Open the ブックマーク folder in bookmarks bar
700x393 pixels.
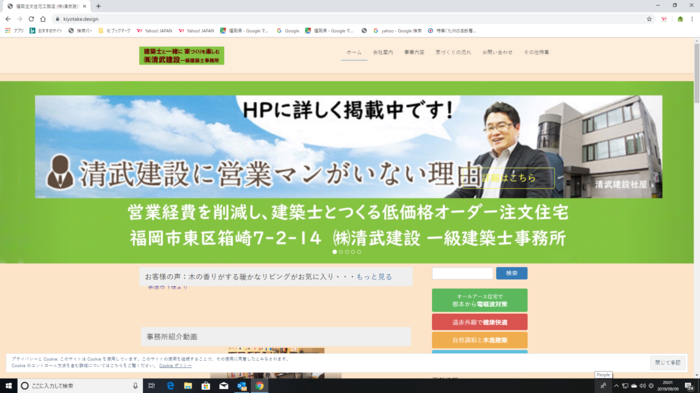[x=114, y=31]
